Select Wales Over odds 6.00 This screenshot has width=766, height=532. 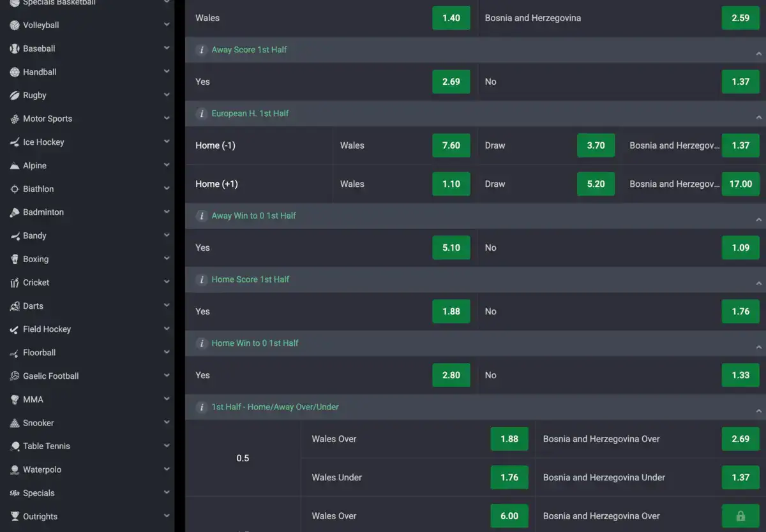[509, 516]
